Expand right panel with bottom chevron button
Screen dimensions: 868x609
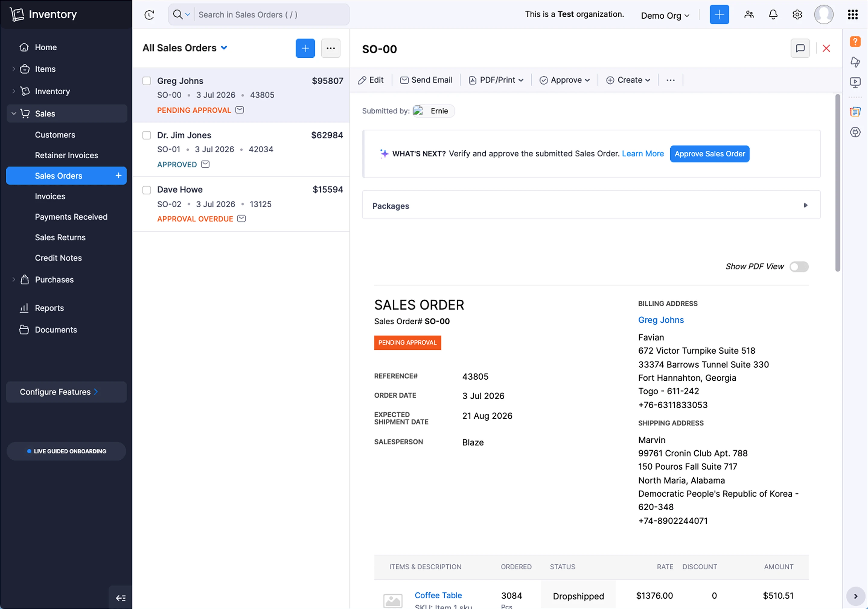(855, 596)
